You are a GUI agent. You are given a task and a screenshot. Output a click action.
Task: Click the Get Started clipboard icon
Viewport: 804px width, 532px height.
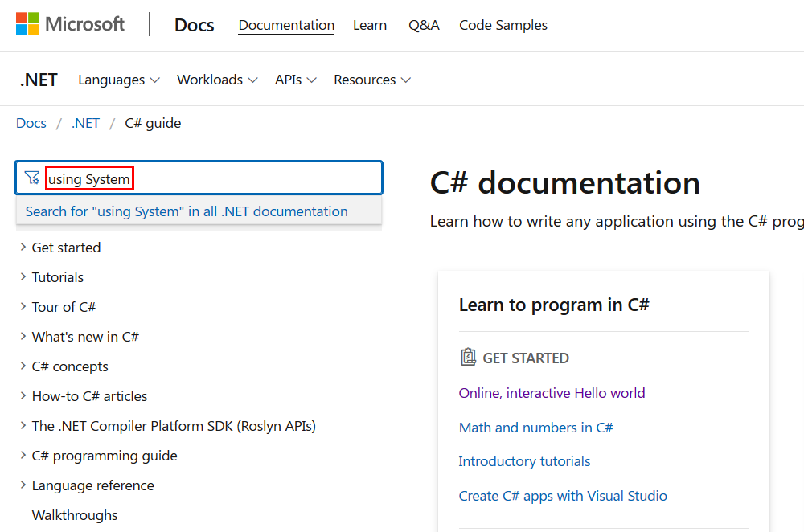coord(468,357)
